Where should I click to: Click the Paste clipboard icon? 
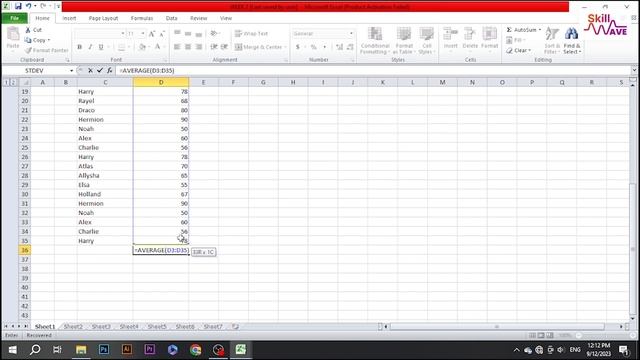(13, 34)
